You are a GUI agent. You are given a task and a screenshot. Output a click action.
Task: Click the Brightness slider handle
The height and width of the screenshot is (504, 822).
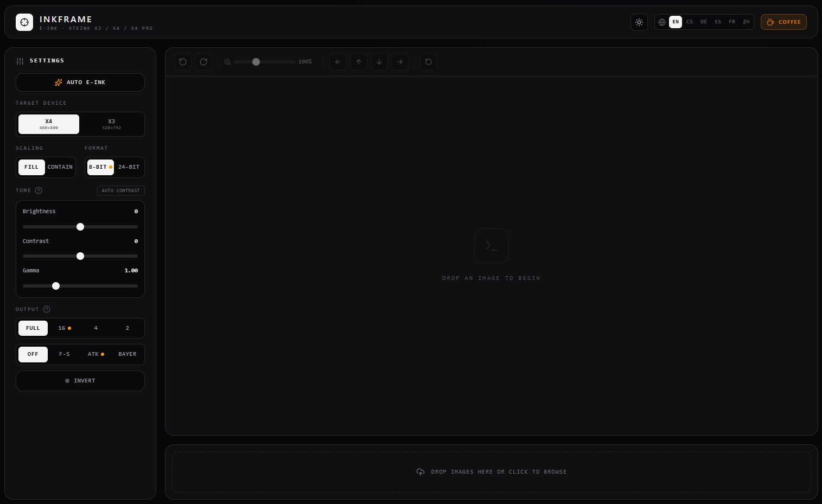[x=80, y=227]
